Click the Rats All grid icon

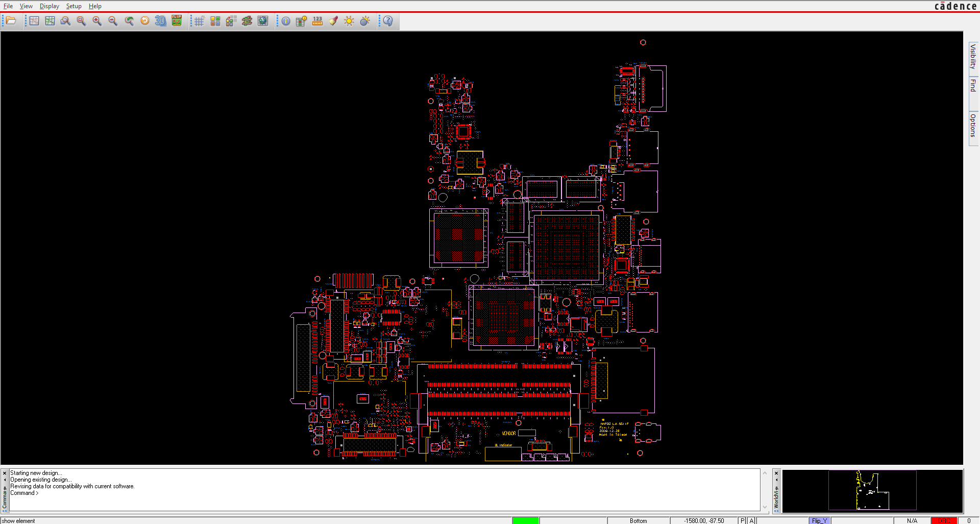coord(50,21)
